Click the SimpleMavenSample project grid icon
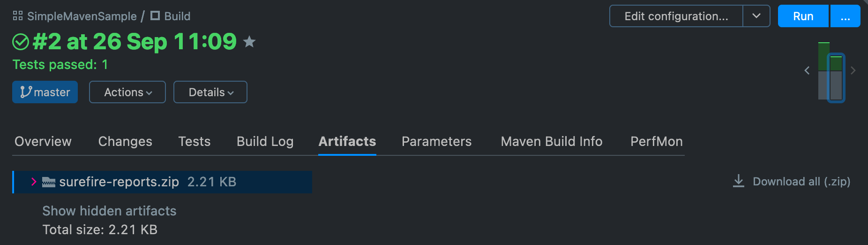Image resolution: width=868 pixels, height=245 pixels. pyautogui.click(x=18, y=16)
